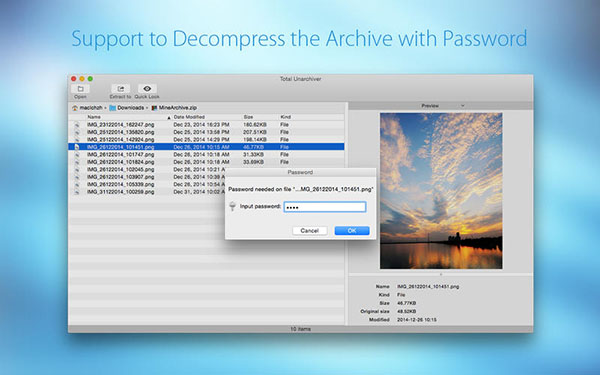
Task: Click the key icon in Password dialog
Action: tap(232, 206)
